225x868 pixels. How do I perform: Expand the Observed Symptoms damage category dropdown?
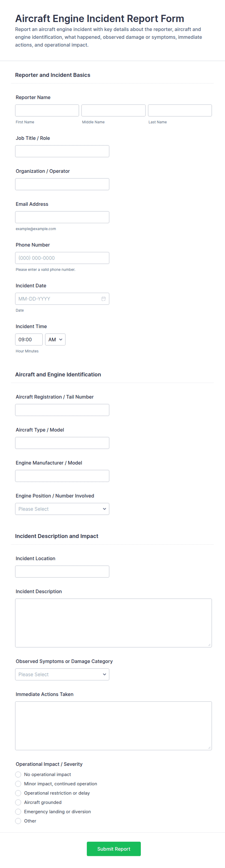point(62,674)
